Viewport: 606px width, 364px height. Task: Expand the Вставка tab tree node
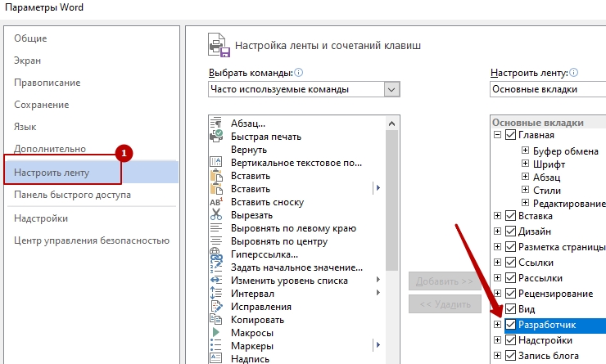coord(498,216)
